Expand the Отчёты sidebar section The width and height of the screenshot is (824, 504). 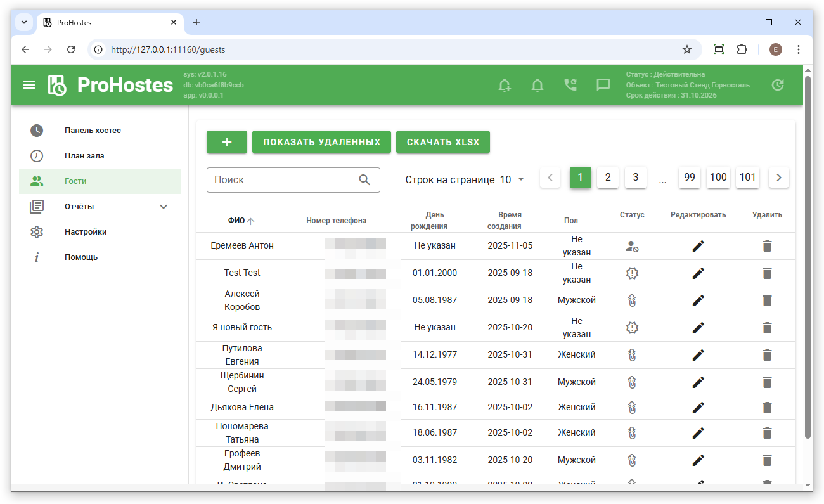coord(164,207)
